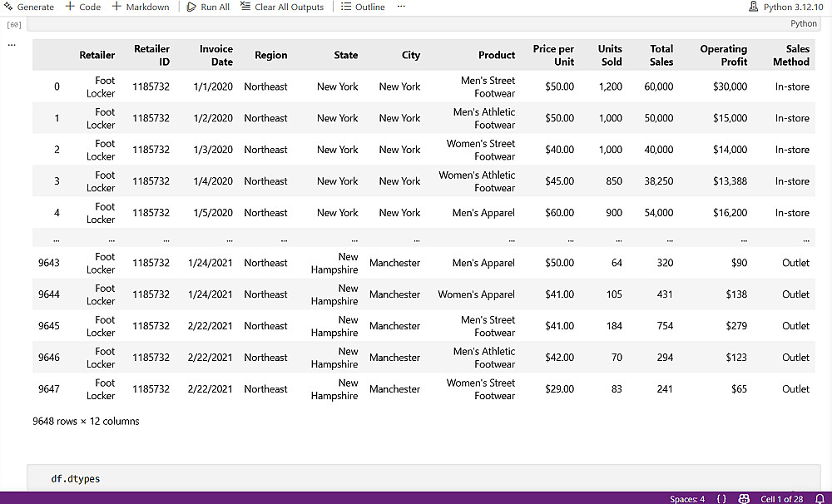Click the Region column header
Image resolution: width=832 pixels, height=504 pixels.
click(x=271, y=55)
